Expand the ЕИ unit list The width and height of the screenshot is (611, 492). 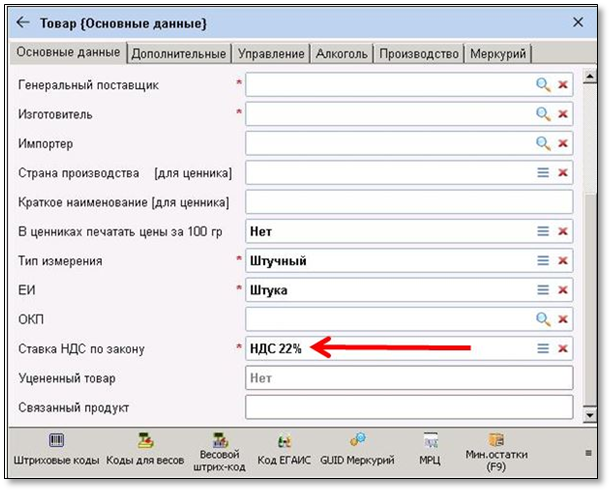[543, 290]
